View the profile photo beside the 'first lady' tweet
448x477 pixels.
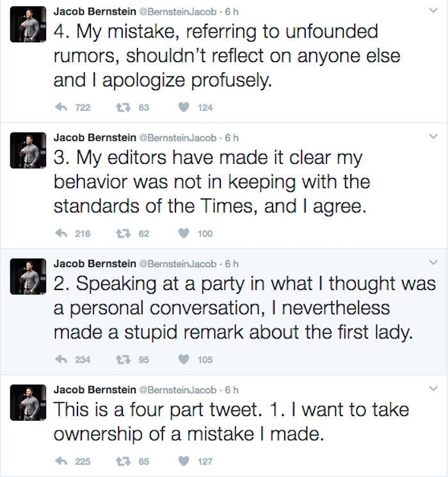(x=28, y=277)
